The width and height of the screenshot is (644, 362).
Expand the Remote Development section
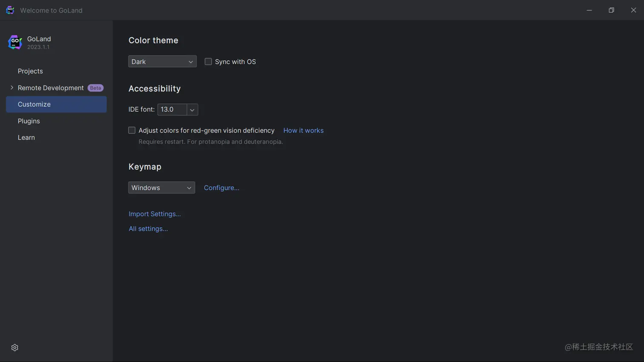[12, 88]
